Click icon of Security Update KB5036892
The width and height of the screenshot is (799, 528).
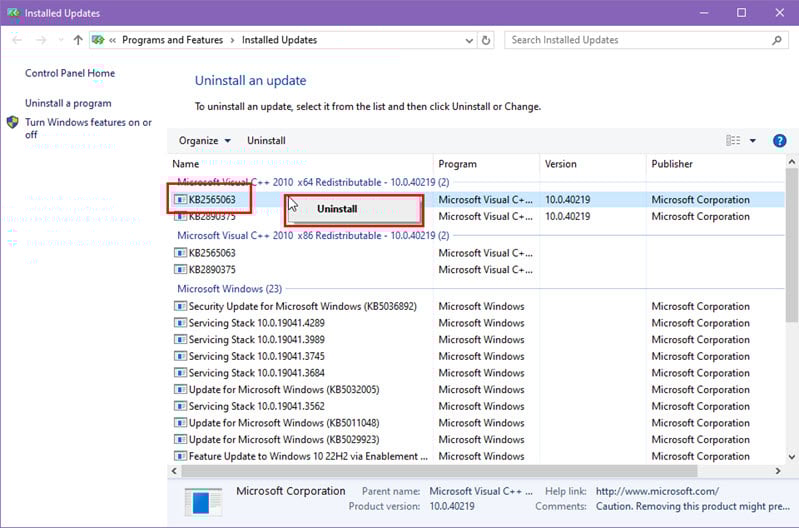(180, 306)
